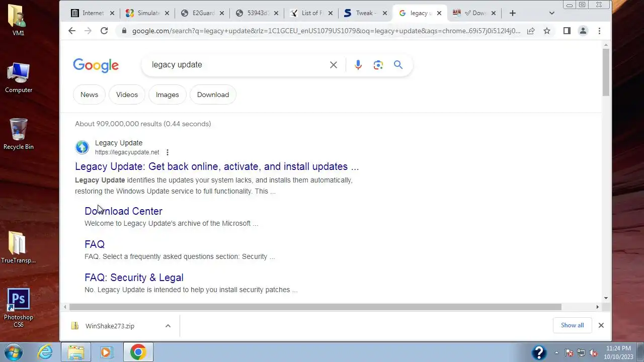Show all downloads

pyautogui.click(x=573, y=325)
